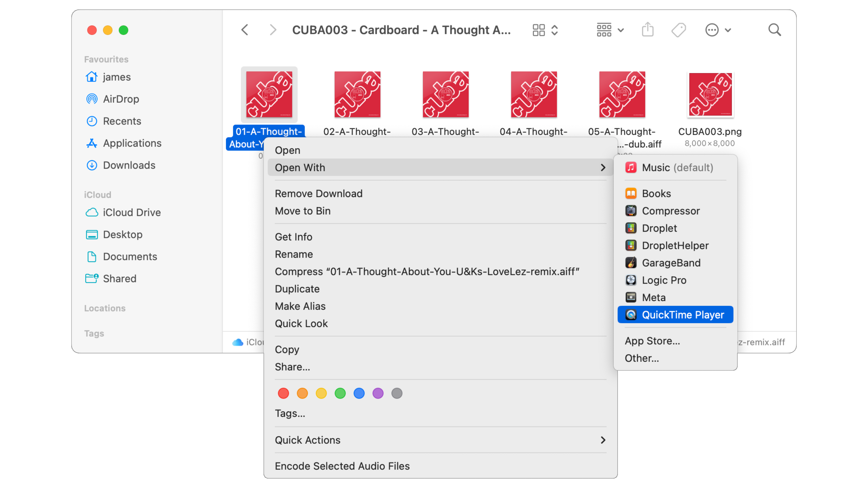Select the CUBA003.png image thumbnail

[x=710, y=94]
